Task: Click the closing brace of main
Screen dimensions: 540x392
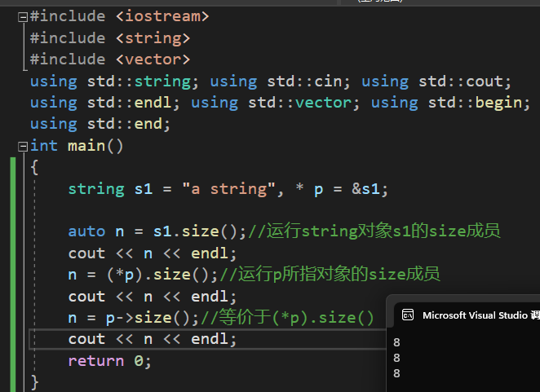Action: pyautogui.click(x=34, y=381)
